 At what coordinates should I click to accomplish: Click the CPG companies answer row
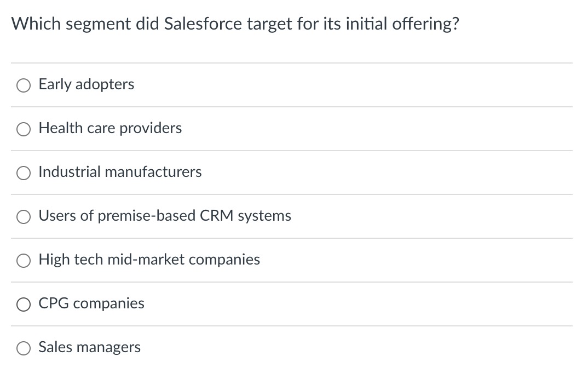coord(91,303)
